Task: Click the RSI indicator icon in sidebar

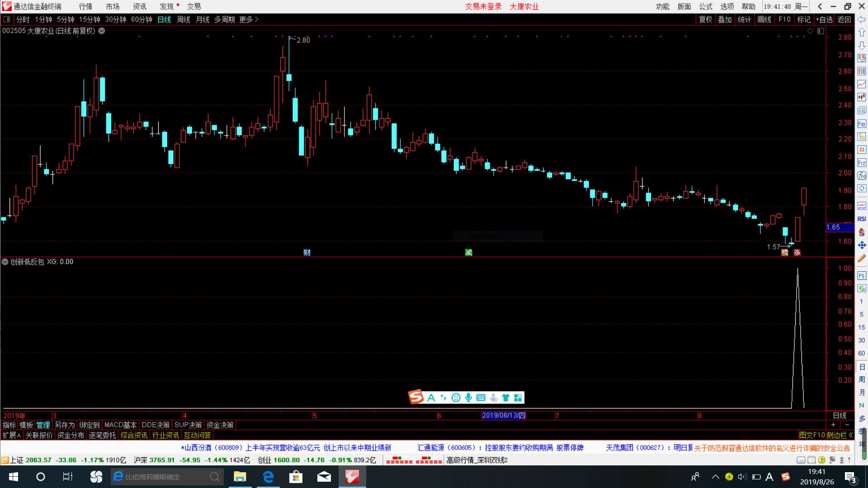Action: point(862,219)
